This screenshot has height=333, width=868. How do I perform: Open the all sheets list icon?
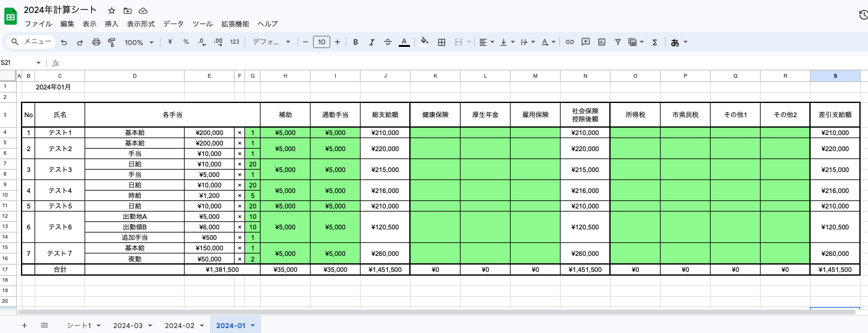[x=44, y=325]
